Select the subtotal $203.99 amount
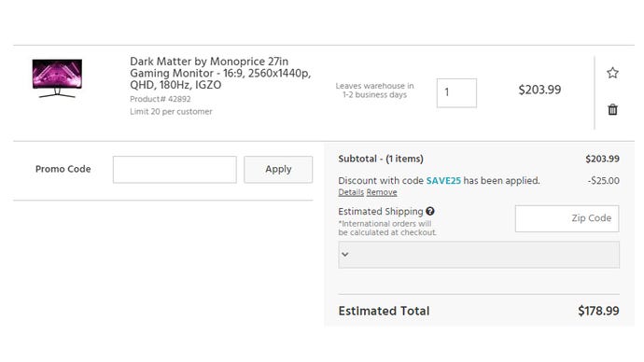This screenshot has width=644, height=362. tap(603, 159)
